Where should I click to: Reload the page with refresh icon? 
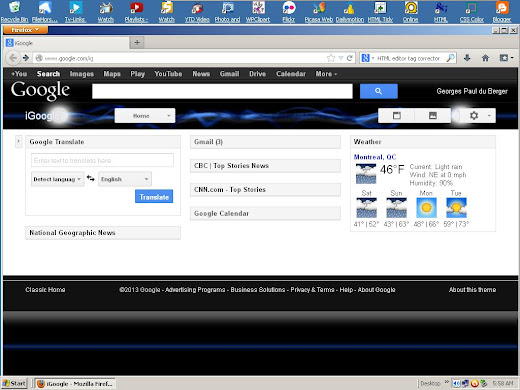pyautogui.click(x=350, y=58)
